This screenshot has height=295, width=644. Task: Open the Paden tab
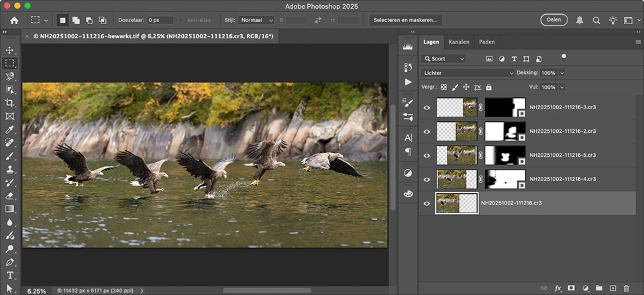pyautogui.click(x=486, y=42)
